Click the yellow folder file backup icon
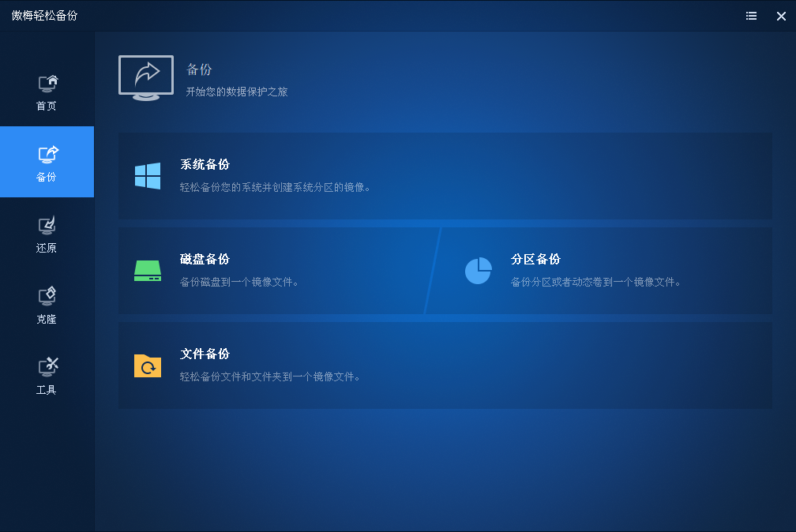 [148, 365]
